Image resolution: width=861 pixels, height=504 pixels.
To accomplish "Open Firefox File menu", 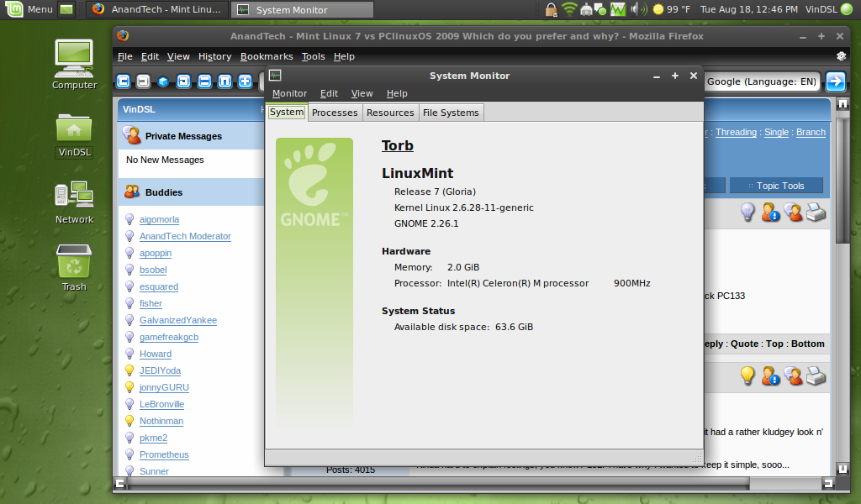I will 124,56.
